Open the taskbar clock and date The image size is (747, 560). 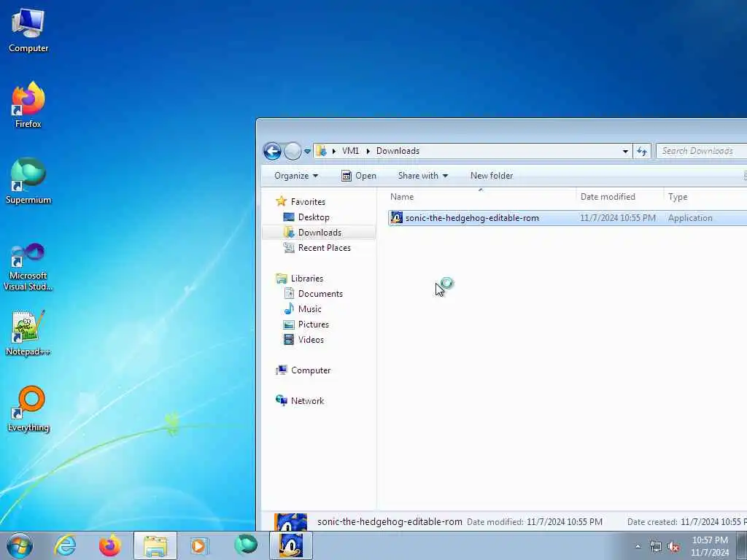pyautogui.click(x=710, y=546)
